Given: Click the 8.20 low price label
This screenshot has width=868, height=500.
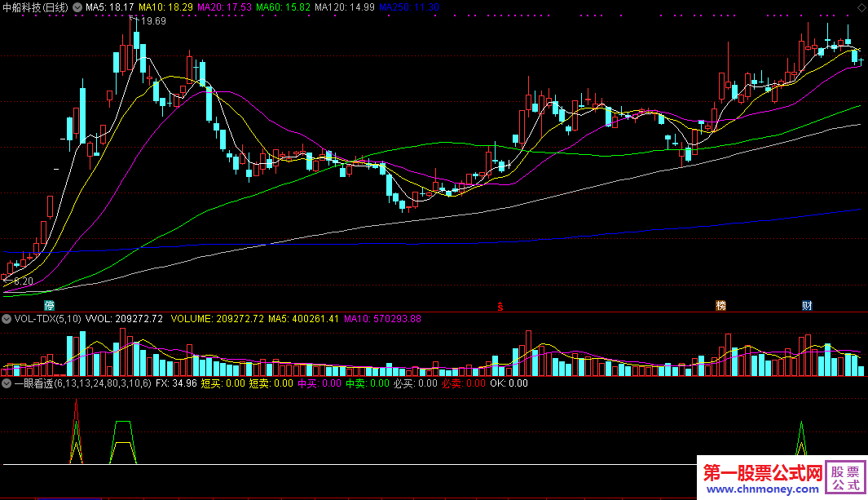Looking at the screenshot, I should pos(24,281).
